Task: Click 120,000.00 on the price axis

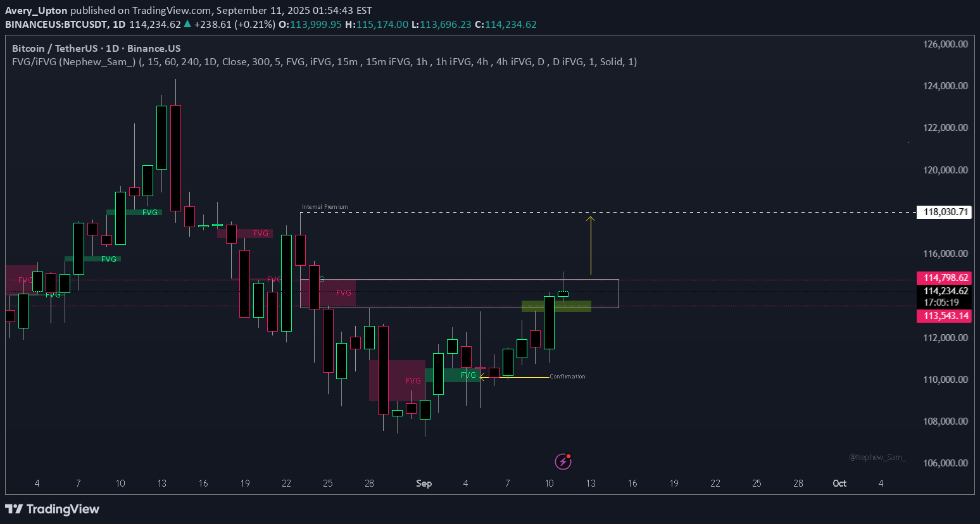Action: pyautogui.click(x=945, y=170)
